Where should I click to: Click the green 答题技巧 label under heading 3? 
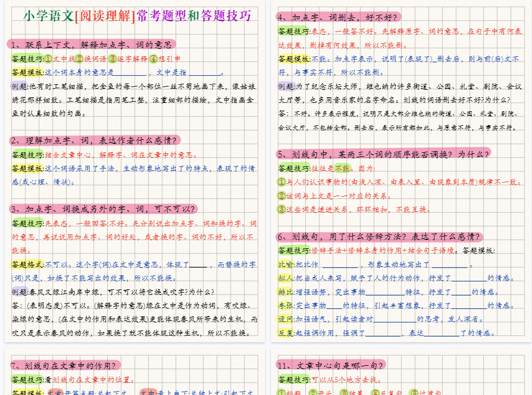point(27,223)
